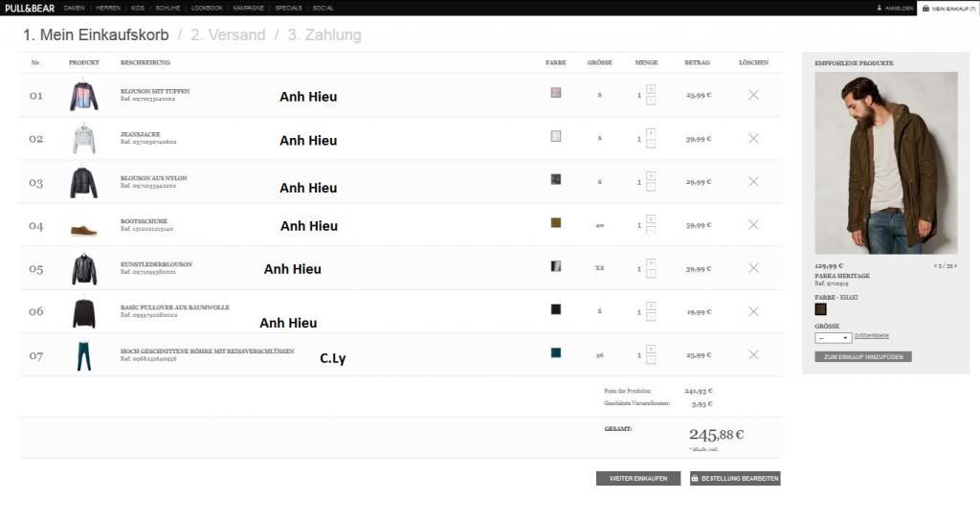The image size is (980, 522).
Task: Click Weiter Einkaufen button
Action: [x=638, y=478]
